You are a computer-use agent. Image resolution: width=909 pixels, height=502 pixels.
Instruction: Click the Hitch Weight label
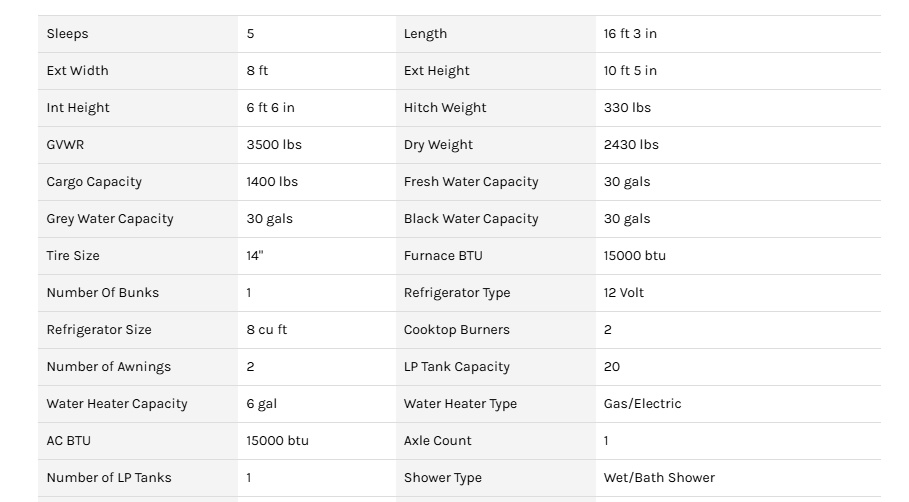click(445, 108)
